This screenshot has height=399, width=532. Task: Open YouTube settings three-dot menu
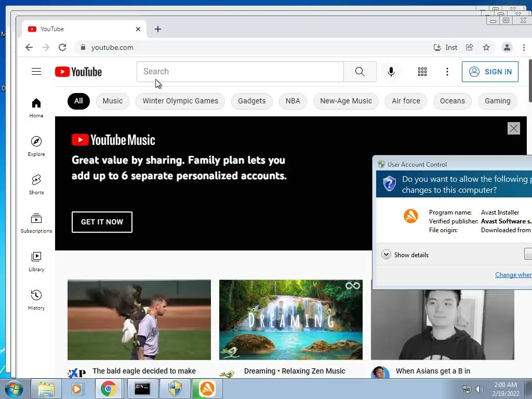(x=447, y=72)
